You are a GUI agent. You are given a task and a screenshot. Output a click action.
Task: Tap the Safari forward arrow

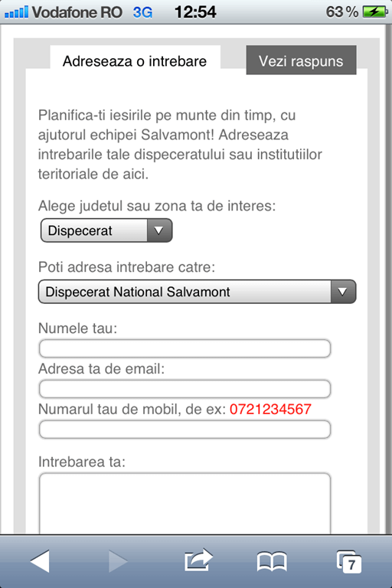pos(118,561)
